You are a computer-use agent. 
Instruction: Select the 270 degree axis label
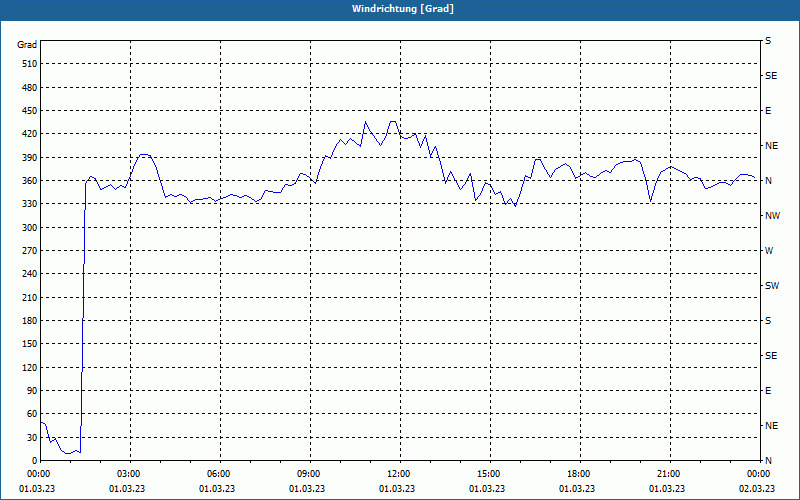pyautogui.click(x=30, y=251)
